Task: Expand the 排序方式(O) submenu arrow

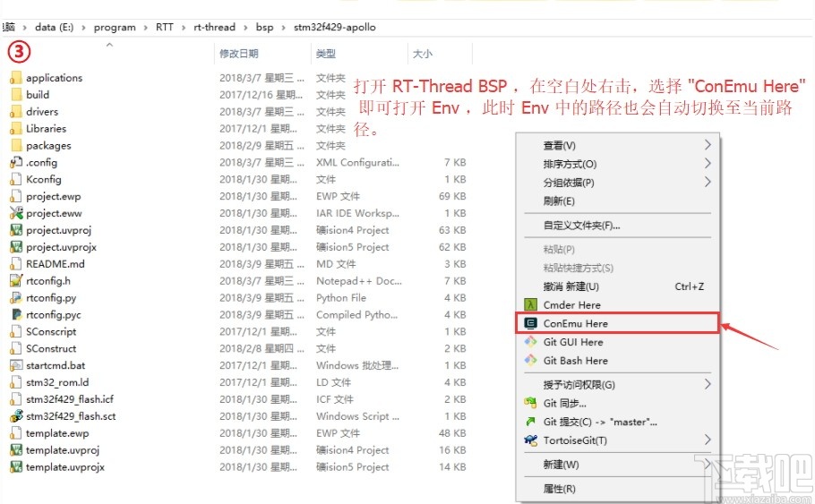Action: coord(708,164)
